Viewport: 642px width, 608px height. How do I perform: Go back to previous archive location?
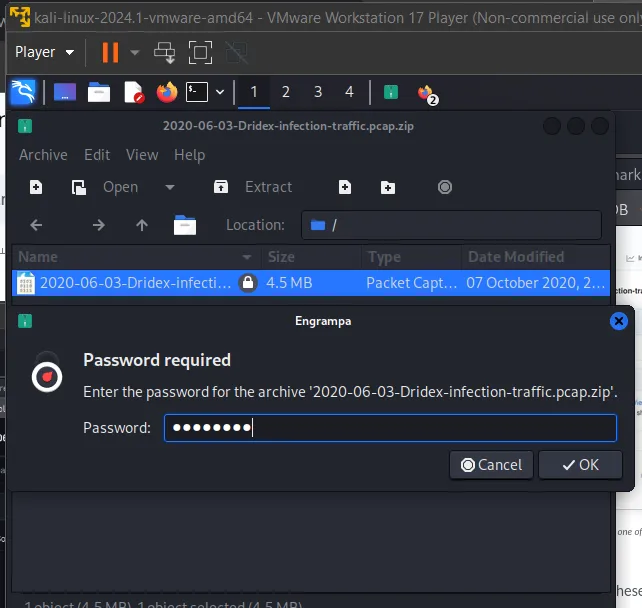point(36,225)
